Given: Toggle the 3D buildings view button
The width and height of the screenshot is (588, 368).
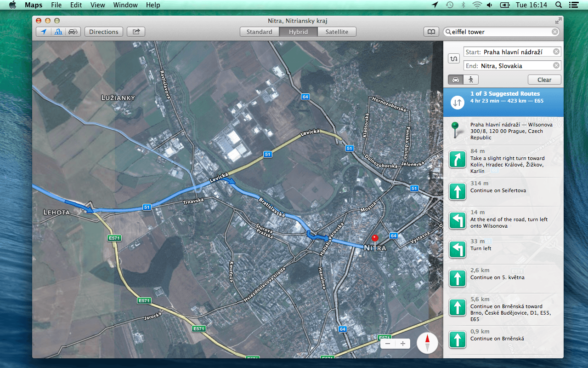Looking at the screenshot, I should (58, 32).
